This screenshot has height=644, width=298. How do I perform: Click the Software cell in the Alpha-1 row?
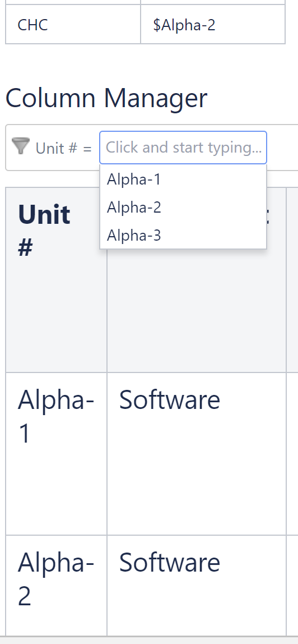pos(197,454)
